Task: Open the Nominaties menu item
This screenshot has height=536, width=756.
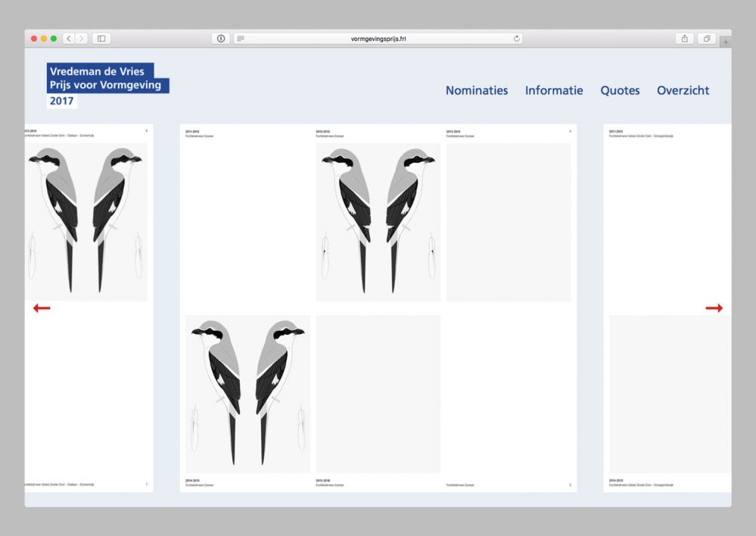Action: coord(477,90)
